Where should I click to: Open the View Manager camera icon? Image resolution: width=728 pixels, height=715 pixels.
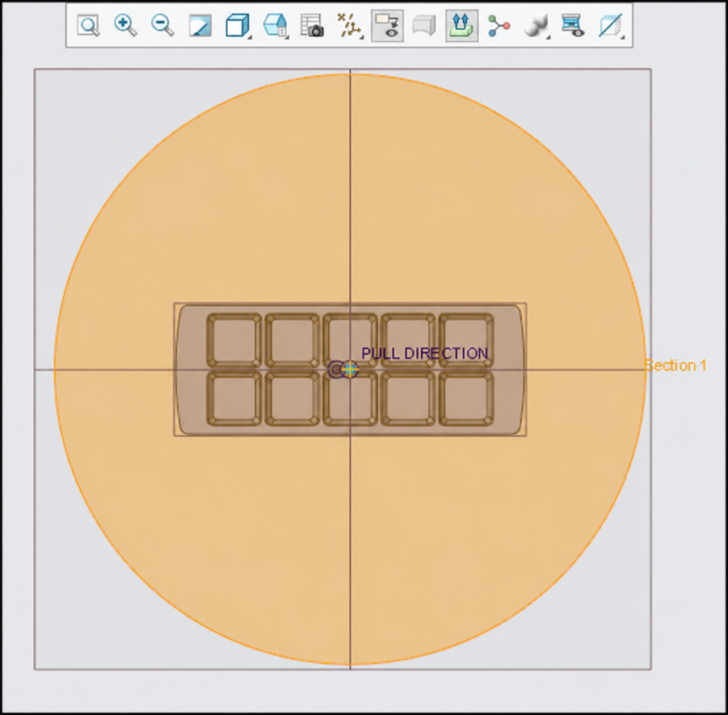coord(312,26)
